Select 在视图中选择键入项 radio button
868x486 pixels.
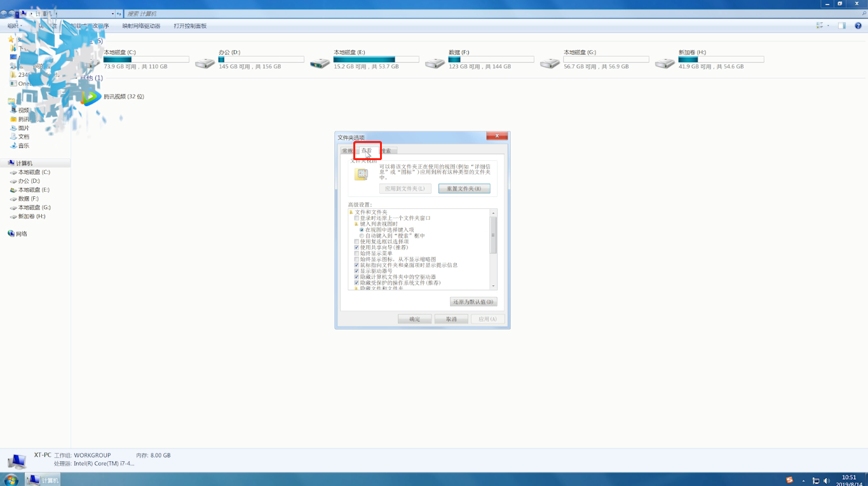[362, 229]
